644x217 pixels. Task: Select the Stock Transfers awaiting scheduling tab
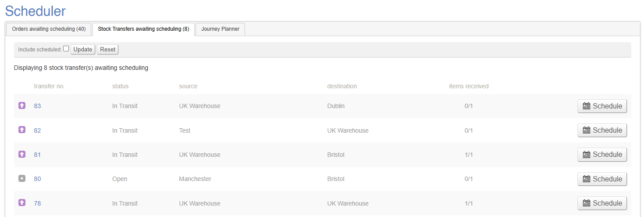tap(143, 29)
